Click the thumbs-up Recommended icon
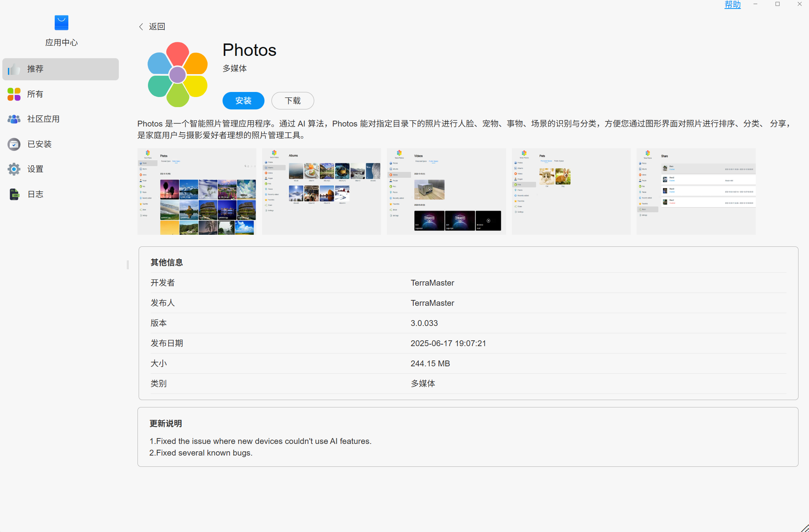Image resolution: width=809 pixels, height=532 pixels. [x=14, y=69]
